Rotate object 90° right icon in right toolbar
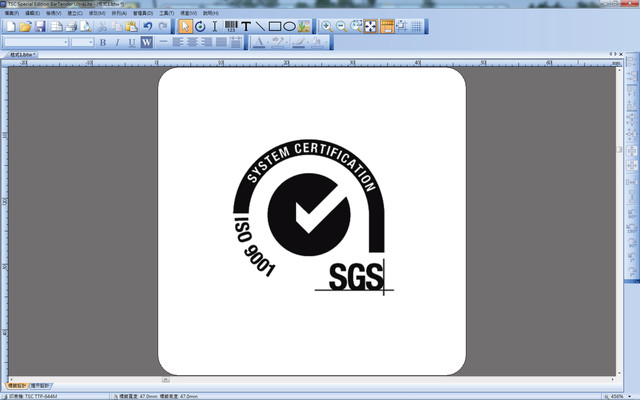Screen dimensions: 640x400 point(632,243)
